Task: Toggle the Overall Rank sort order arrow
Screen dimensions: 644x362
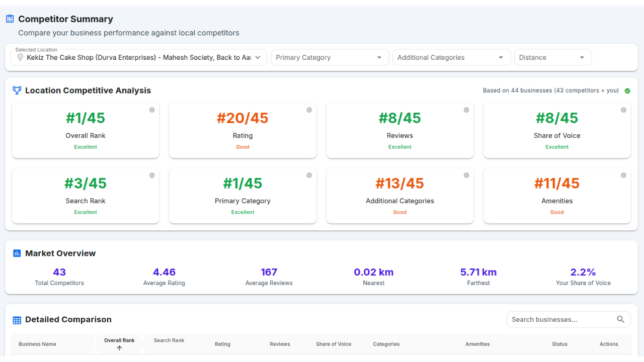Action: pyautogui.click(x=119, y=347)
